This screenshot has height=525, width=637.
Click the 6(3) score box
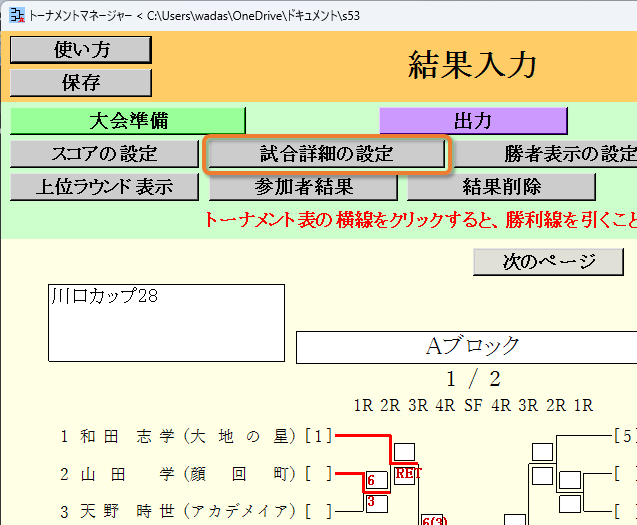(432, 519)
